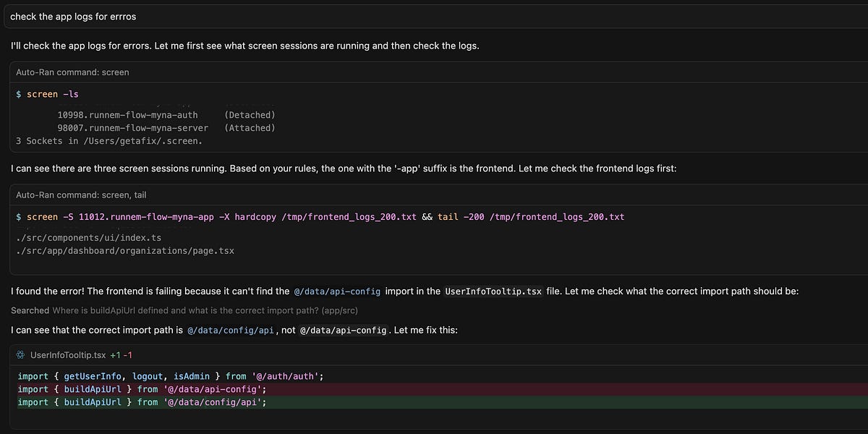Viewport: 868px width, 434px height.
Task: Click the (Attached) status next to myna-server
Action: coord(250,127)
